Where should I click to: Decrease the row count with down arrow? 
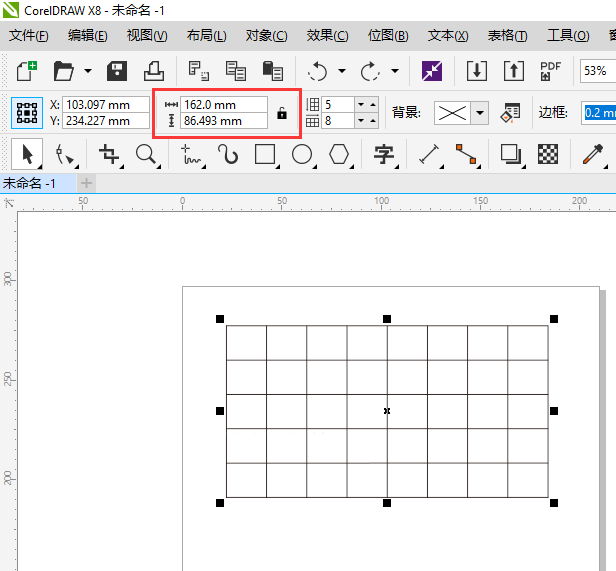pyautogui.click(x=361, y=105)
